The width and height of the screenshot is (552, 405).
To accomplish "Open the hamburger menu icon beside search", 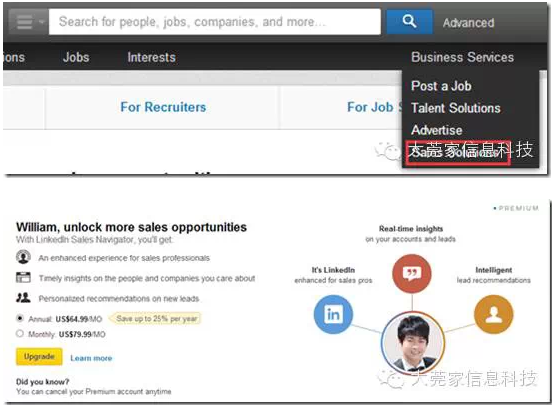I will point(28,22).
